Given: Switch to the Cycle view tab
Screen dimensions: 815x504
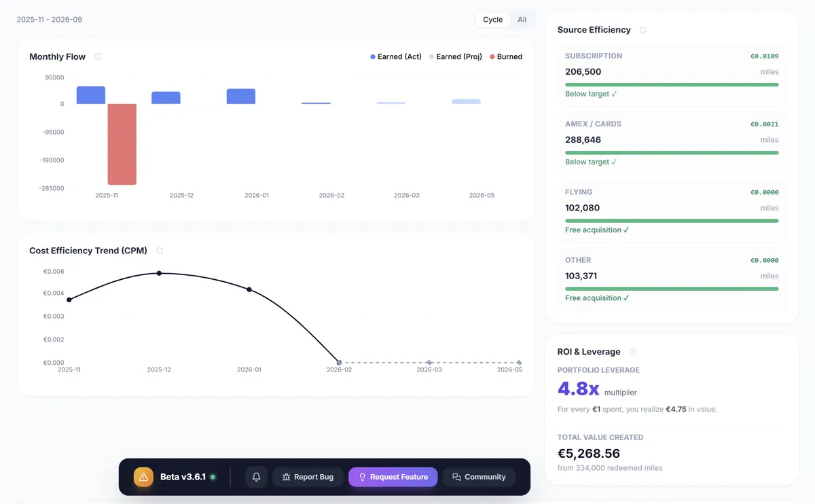Looking at the screenshot, I should coord(492,20).
